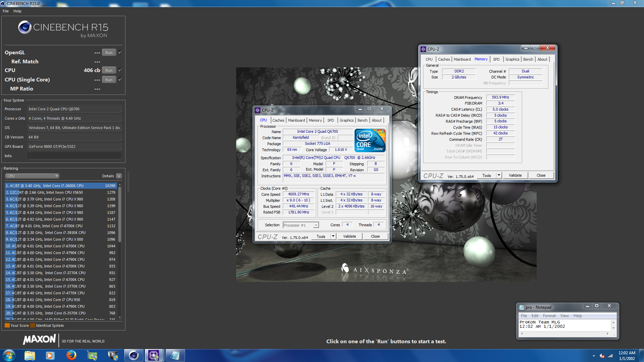
Task: Click Tools button in CPU-Z CPU window
Action: tap(321, 236)
